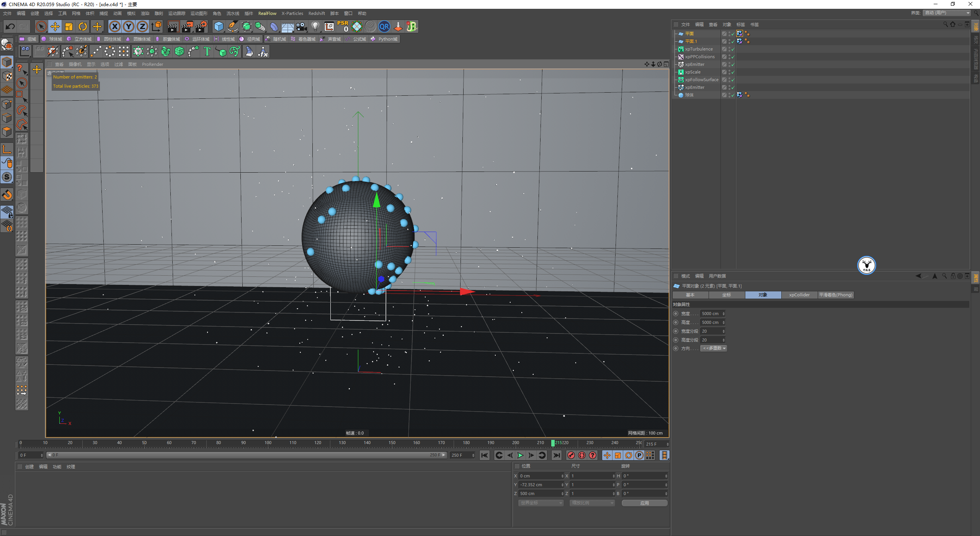Click the camera object icon
Viewport: 980px width, 536px height.
[x=301, y=26]
